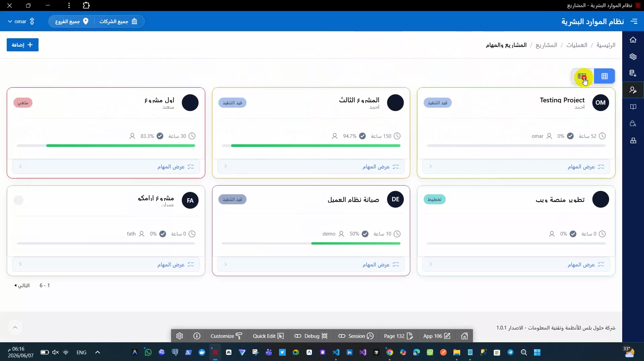This screenshot has height=361, width=644.
Task: Open Session menu in developer toolbar
Action: point(356,336)
